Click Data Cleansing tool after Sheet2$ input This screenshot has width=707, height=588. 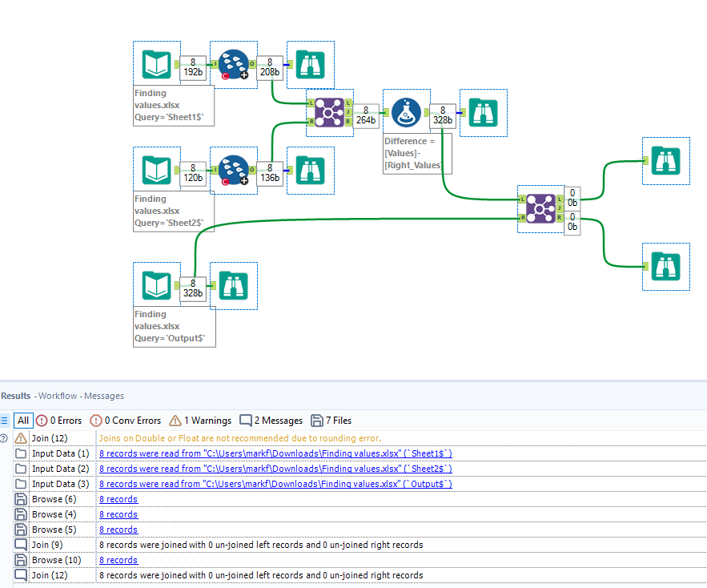(x=234, y=170)
